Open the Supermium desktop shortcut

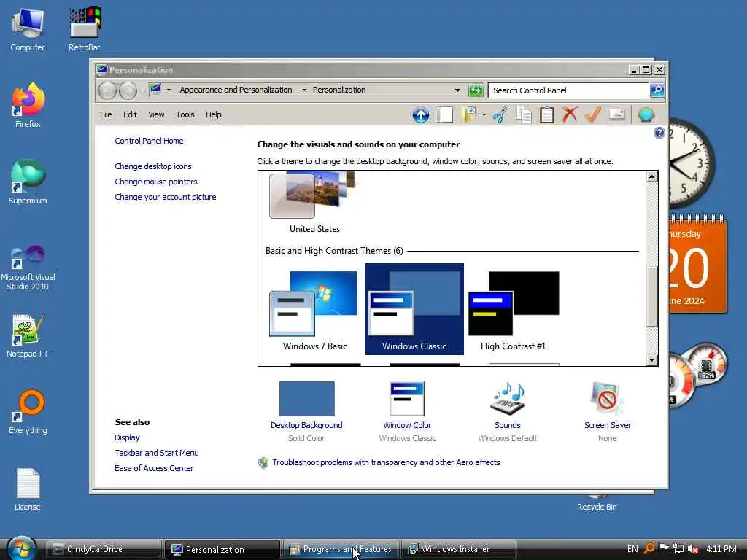click(x=28, y=182)
